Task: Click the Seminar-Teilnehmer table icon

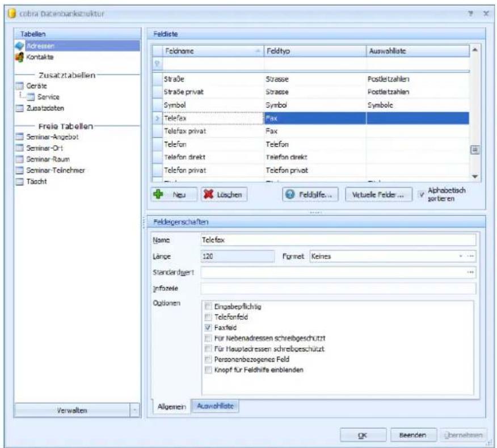Action: tap(20, 171)
